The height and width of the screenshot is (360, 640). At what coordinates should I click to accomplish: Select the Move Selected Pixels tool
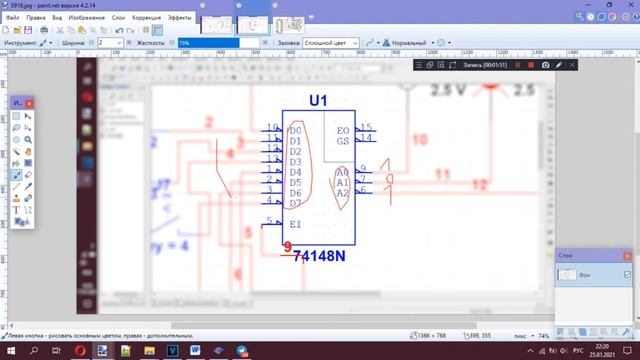28,116
